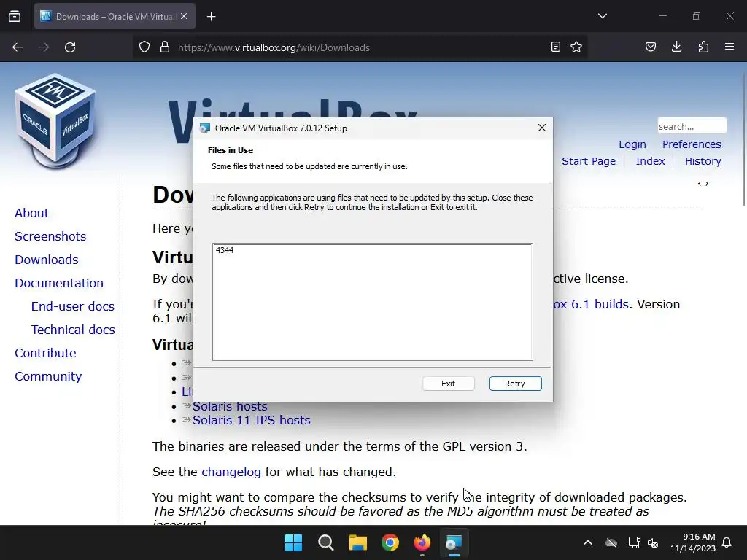Screen dimensions: 747x560
Task: Open clock and date 9:16 AM
Action: coord(693,542)
